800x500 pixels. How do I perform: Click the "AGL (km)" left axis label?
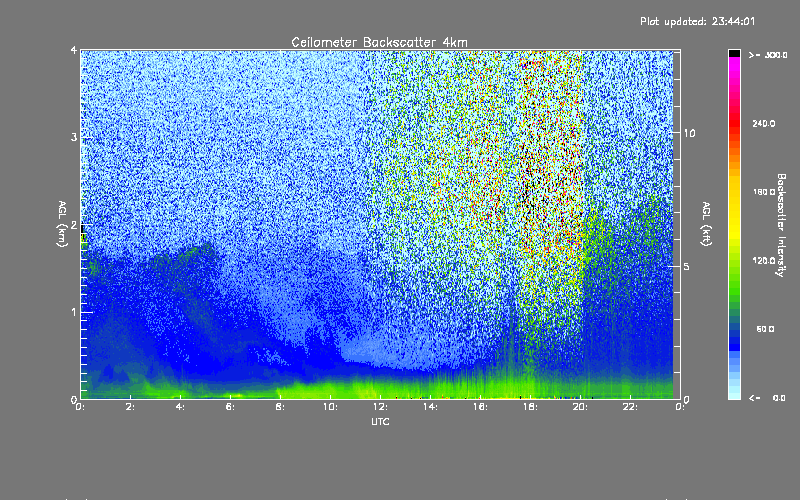click(63, 224)
